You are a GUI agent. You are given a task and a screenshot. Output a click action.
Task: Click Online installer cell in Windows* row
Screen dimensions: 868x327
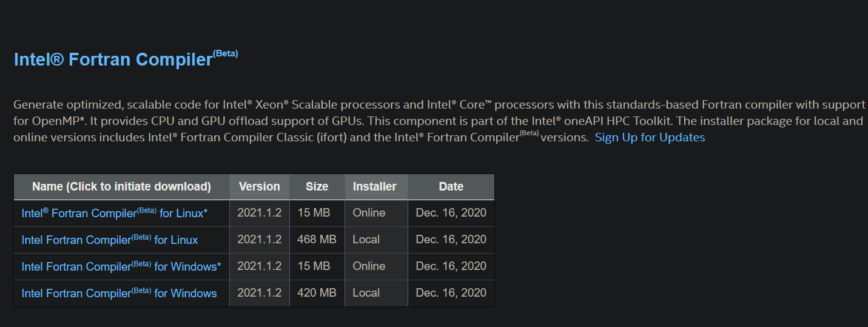point(369,266)
